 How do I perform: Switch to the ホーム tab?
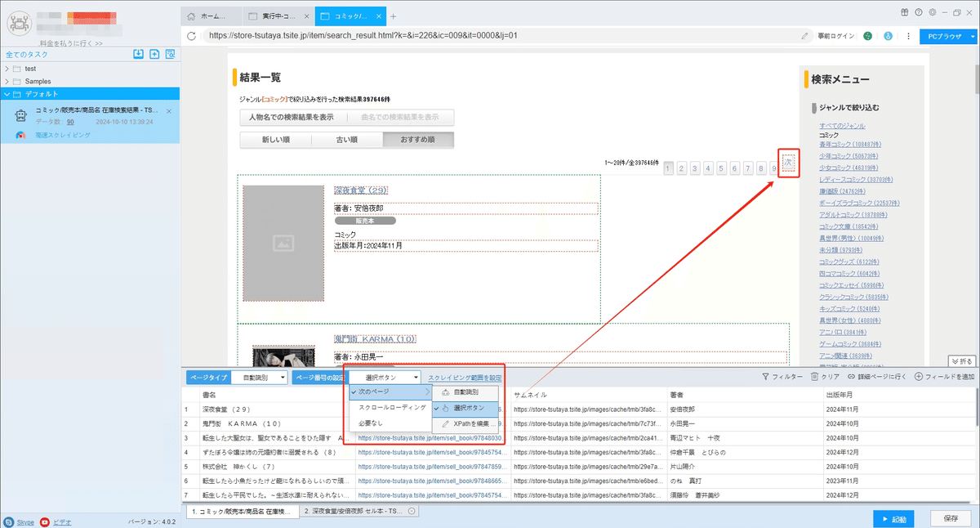(x=212, y=16)
